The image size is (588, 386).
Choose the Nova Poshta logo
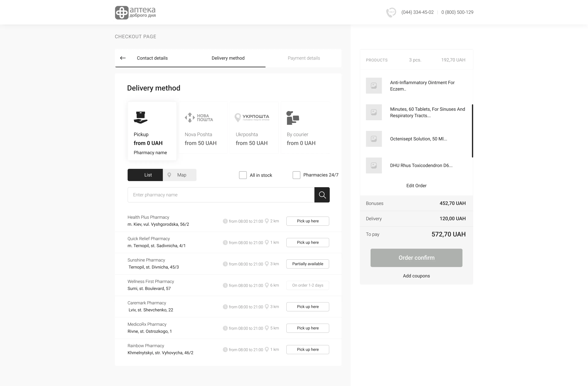[x=199, y=117]
